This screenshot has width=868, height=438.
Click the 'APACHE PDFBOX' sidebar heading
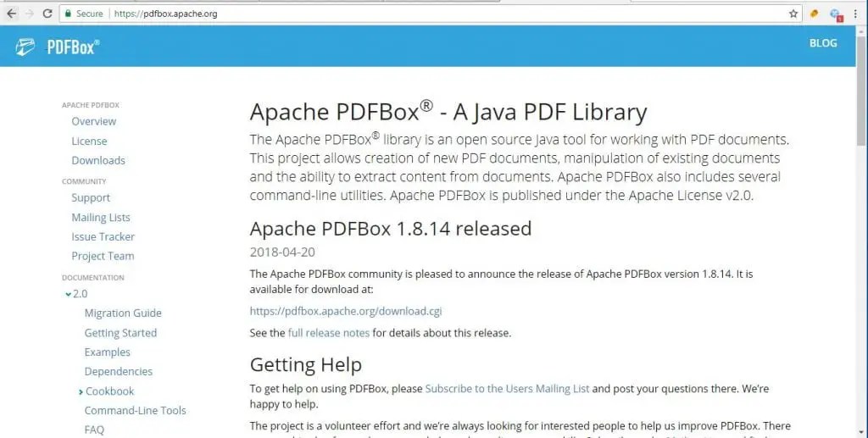[91, 105]
